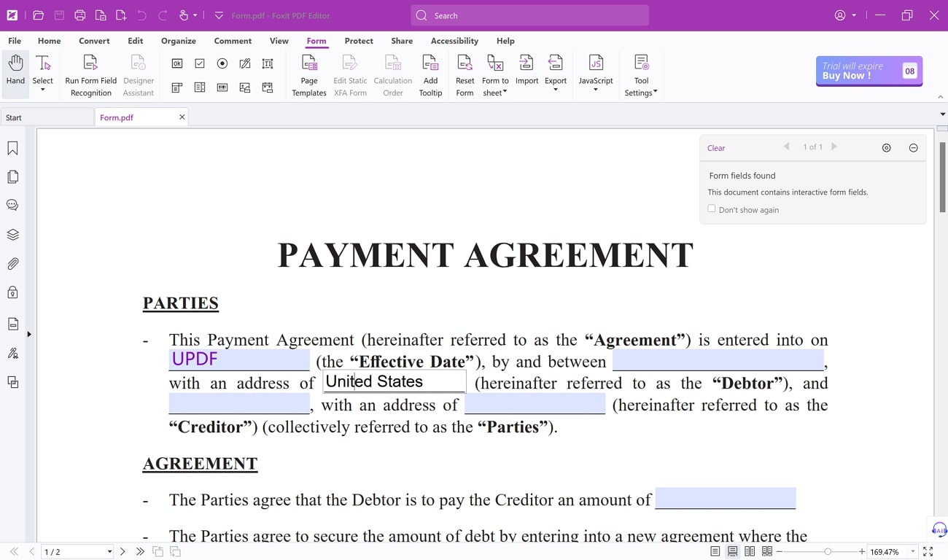Click the Buy Now trial button
Image resolution: width=948 pixels, height=560 pixels.
859,71
